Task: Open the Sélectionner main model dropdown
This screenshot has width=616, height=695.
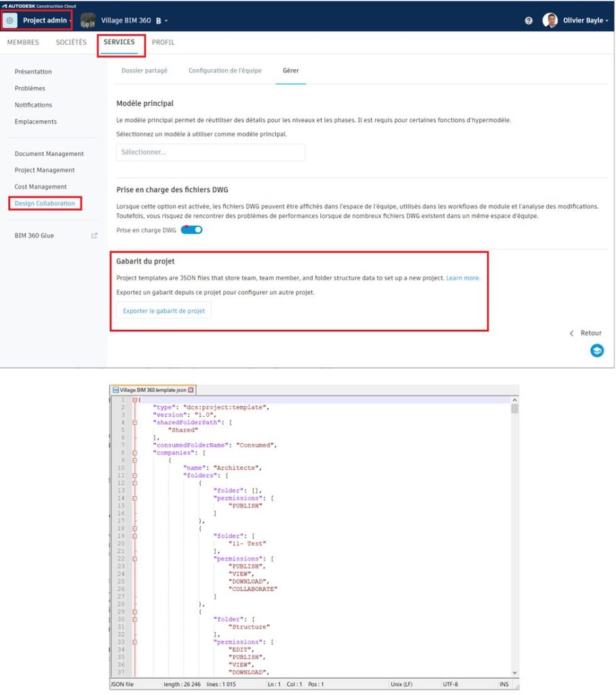Action: [x=210, y=152]
